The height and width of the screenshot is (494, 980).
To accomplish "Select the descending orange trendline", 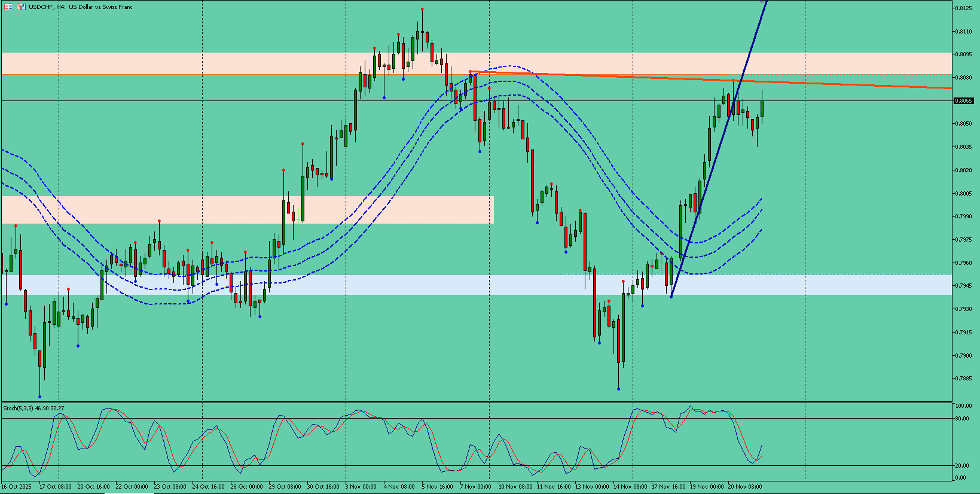I will tap(710, 79).
